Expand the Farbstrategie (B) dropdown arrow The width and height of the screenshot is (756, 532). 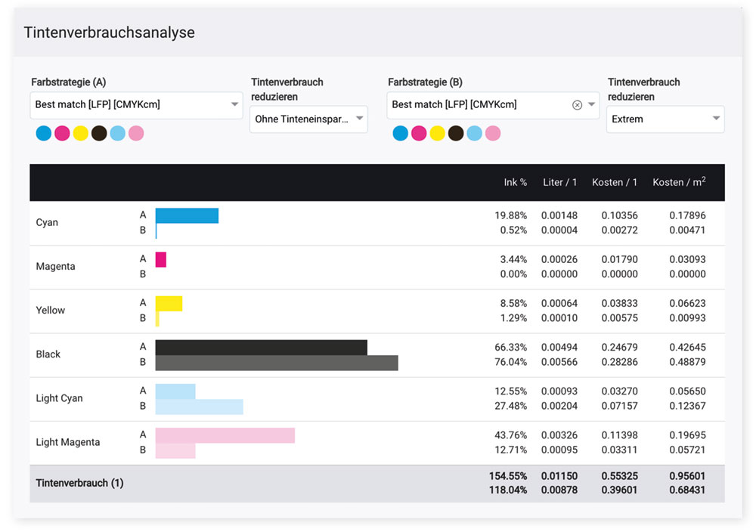pos(591,105)
